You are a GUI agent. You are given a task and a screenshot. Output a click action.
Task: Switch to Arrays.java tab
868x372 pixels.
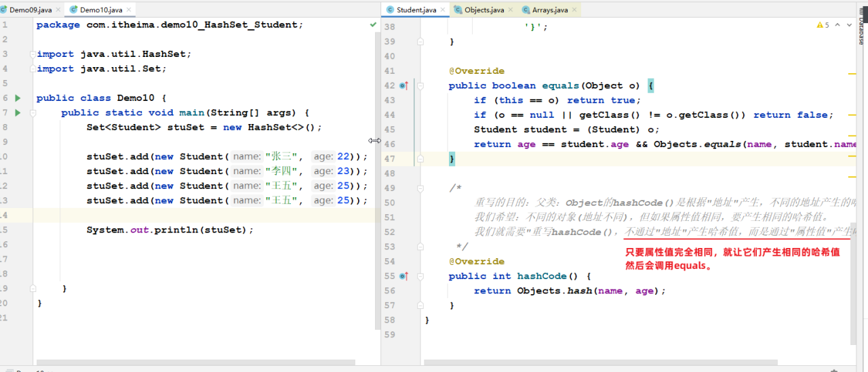[549, 10]
